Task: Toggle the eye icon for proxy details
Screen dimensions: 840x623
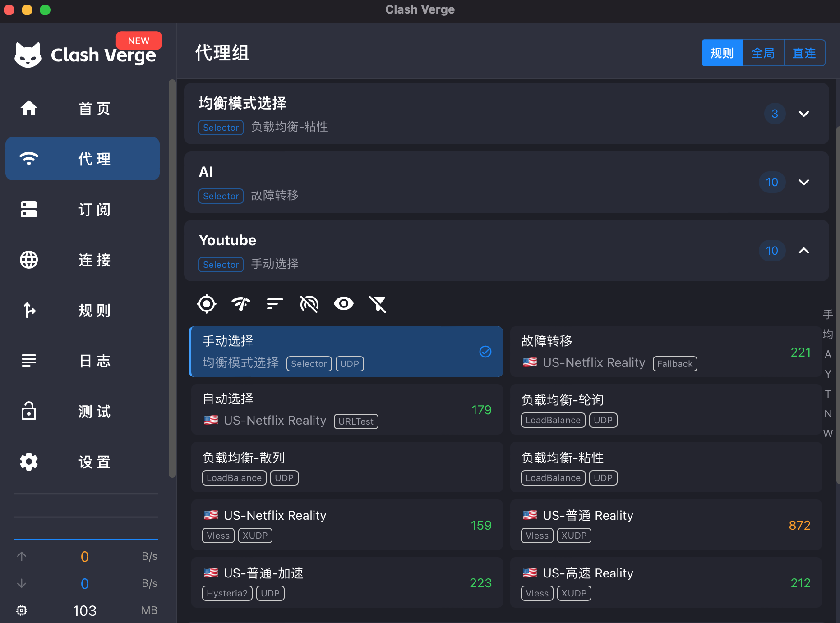Action: point(343,304)
